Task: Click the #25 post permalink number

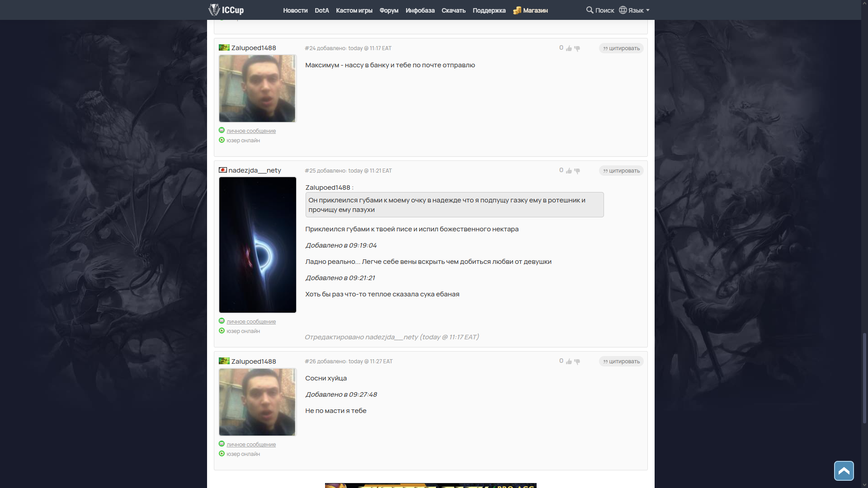Action: (310, 171)
